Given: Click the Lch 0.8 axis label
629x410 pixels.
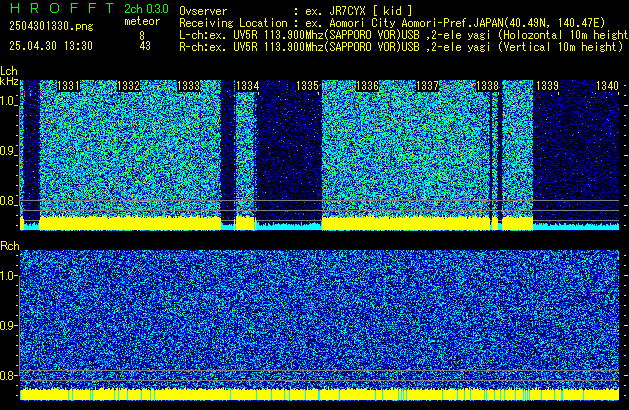Looking at the screenshot, I should pyautogui.click(x=8, y=201).
